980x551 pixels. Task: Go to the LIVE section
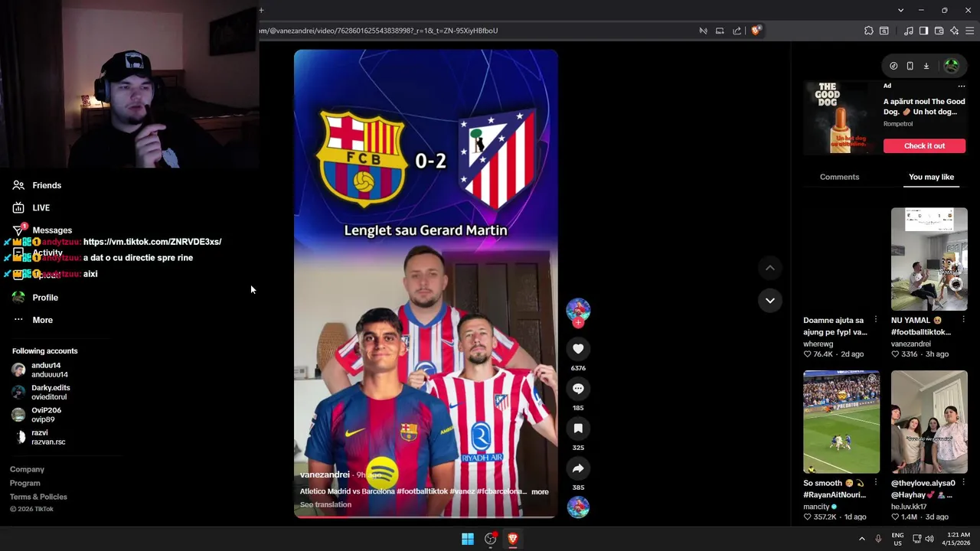(x=31, y=207)
